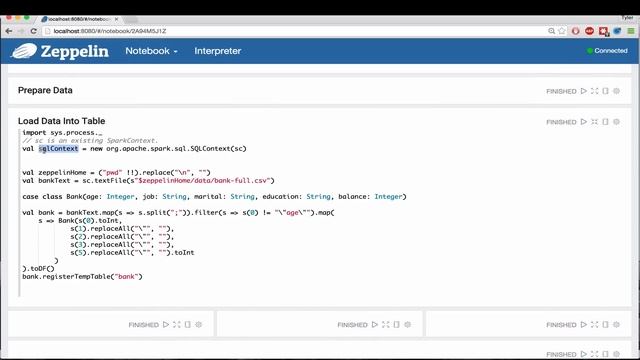The width and height of the screenshot is (640, 360).
Task: Open the blue round browser extension icon
Action: 617,31
